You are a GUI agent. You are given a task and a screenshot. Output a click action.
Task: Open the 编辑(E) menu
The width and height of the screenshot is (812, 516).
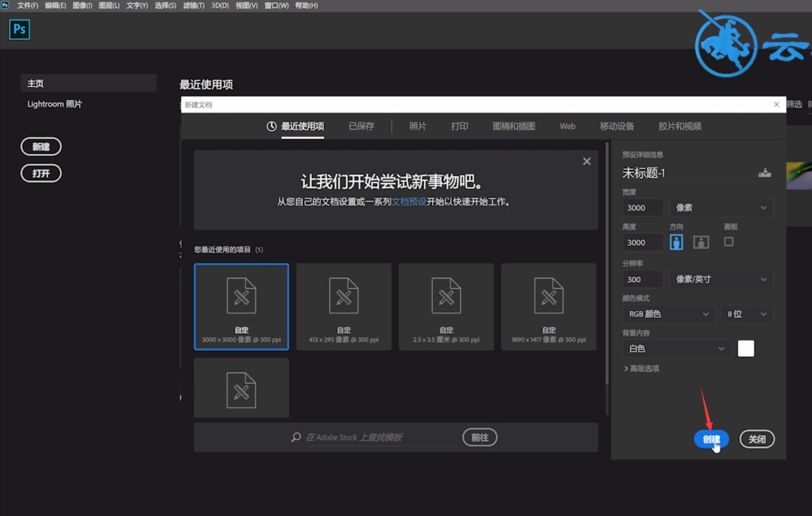(56, 6)
